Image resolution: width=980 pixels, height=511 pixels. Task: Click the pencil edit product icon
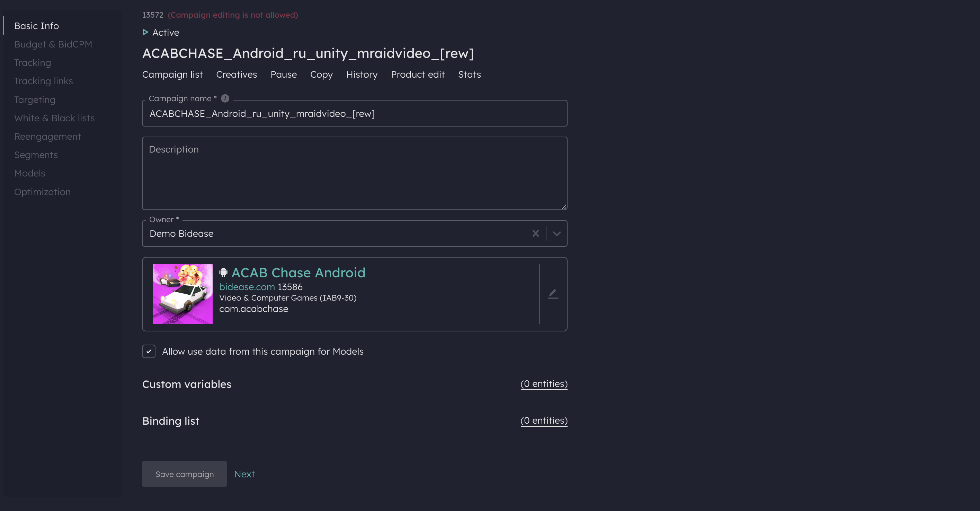(553, 294)
